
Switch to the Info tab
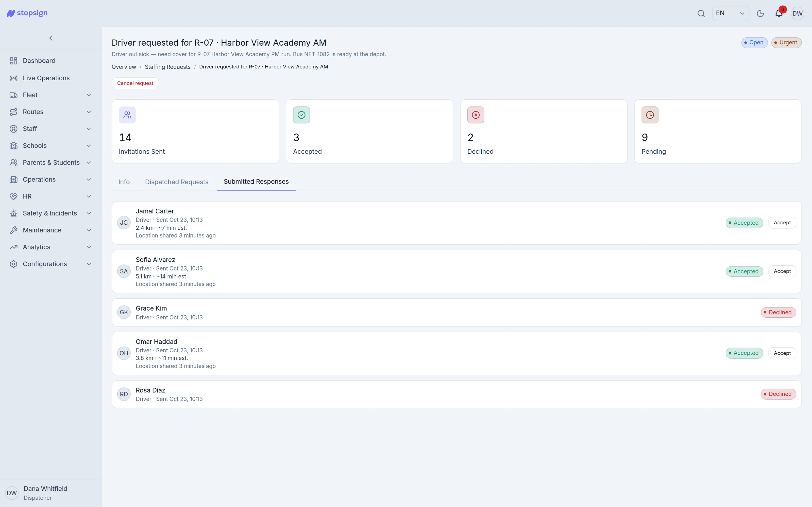[x=124, y=182]
